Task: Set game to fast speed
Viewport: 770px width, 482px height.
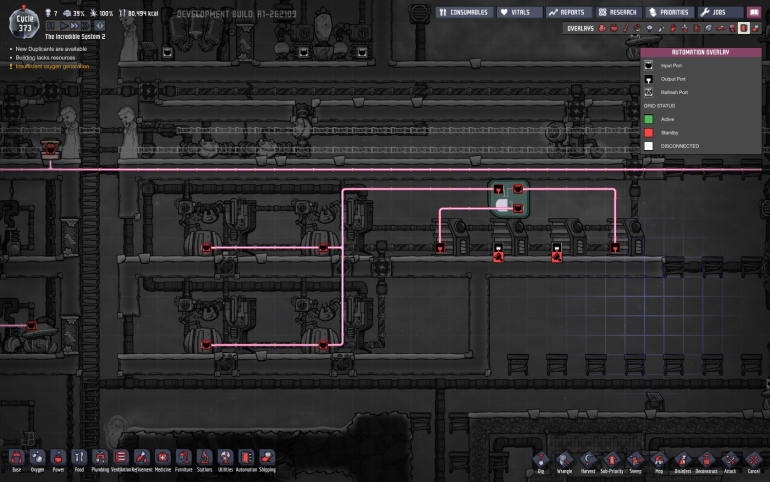Action: [74, 26]
